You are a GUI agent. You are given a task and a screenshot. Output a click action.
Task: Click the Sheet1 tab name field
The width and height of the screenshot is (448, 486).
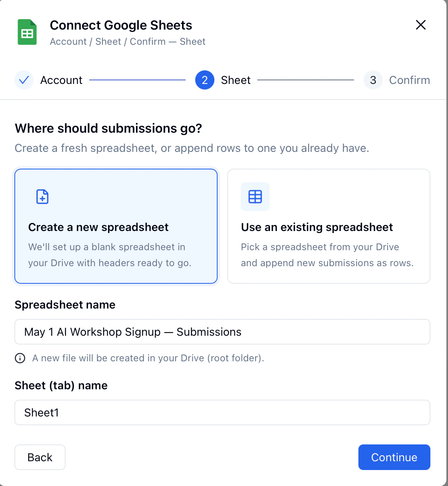point(222,412)
